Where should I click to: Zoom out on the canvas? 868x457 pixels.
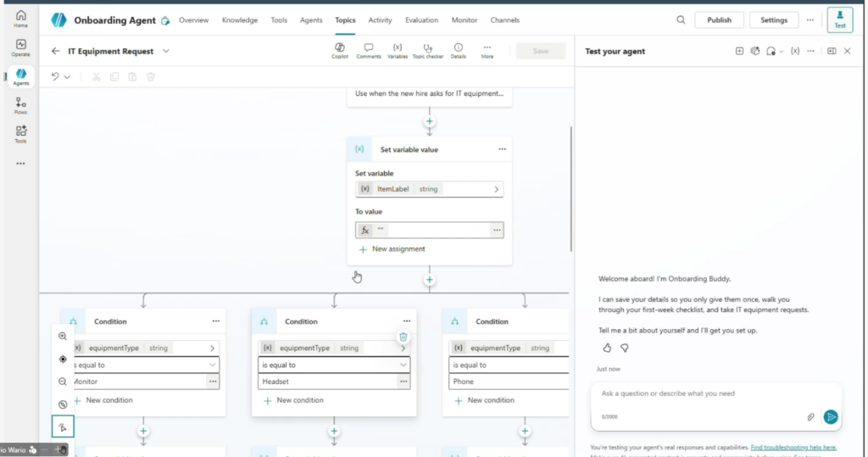pyautogui.click(x=63, y=382)
